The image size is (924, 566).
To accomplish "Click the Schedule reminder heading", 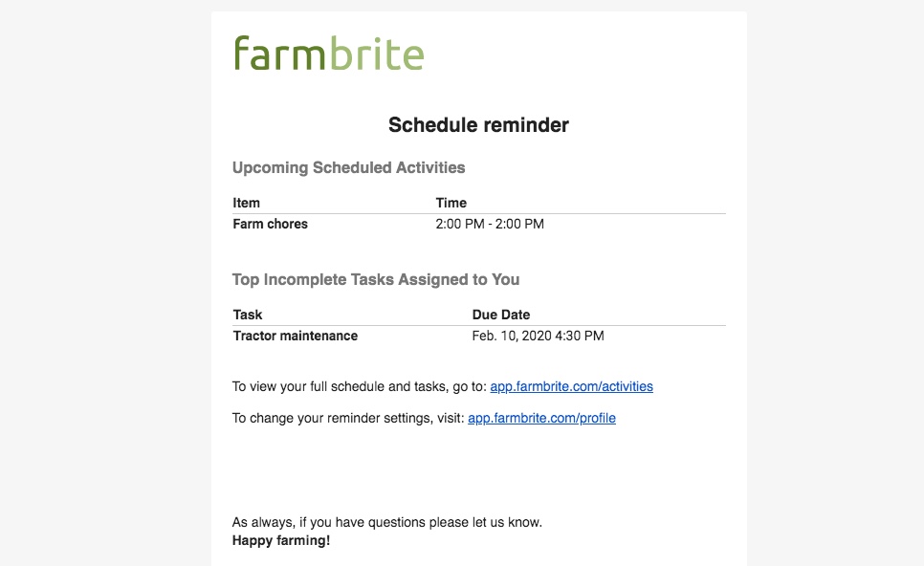I will click(x=478, y=125).
